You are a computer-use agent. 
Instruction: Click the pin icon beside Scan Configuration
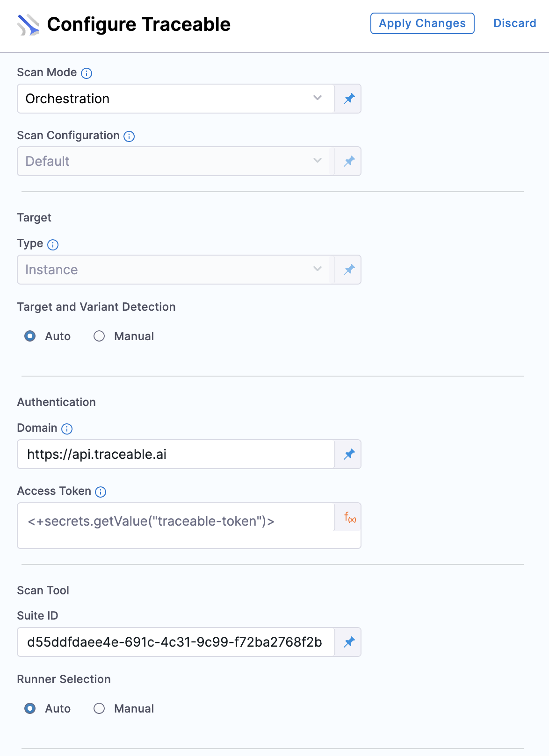(x=349, y=161)
